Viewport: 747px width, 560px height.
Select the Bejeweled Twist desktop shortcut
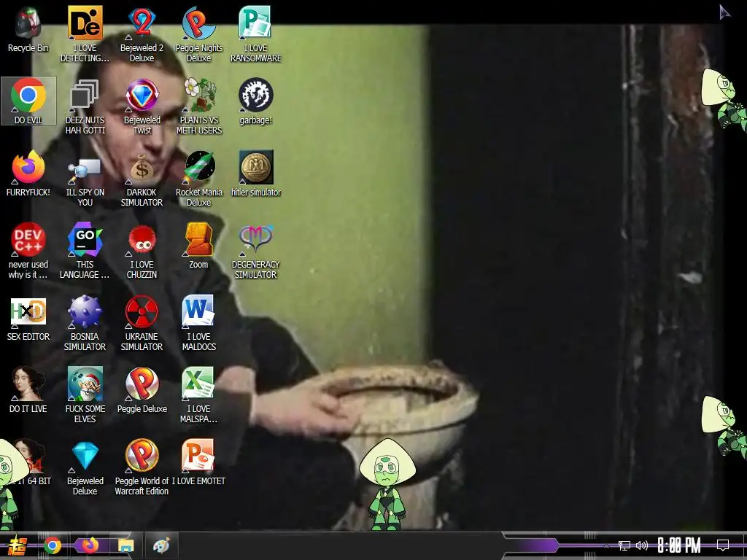(142, 106)
